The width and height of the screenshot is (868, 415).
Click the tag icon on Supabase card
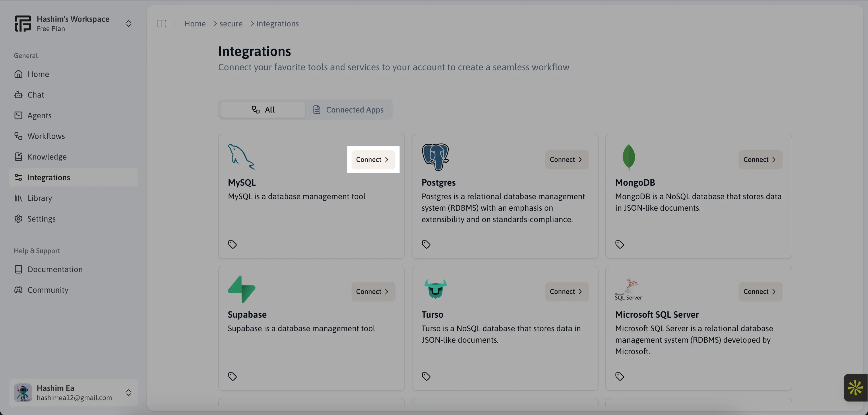coord(232,377)
